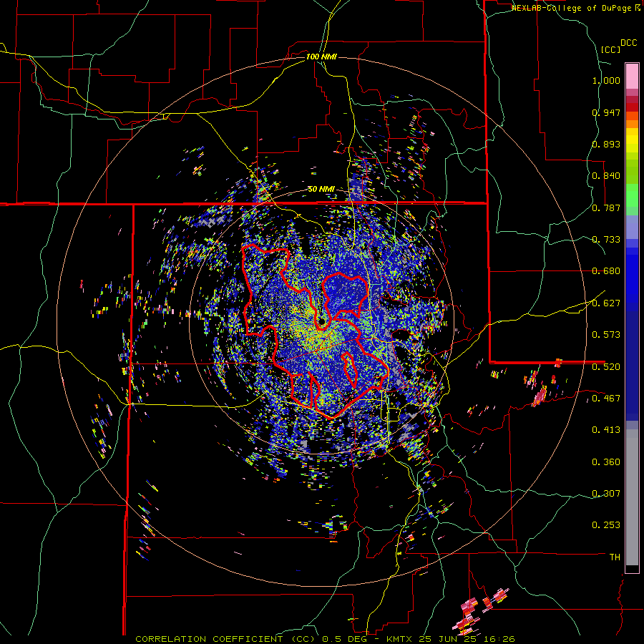Select the 1.000 scale value
This screenshot has width=644, height=644.
606,80
